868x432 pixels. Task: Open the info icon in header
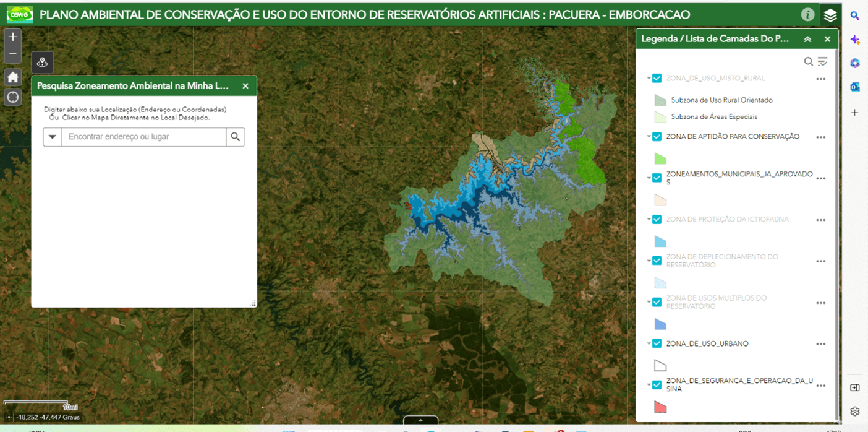807,15
